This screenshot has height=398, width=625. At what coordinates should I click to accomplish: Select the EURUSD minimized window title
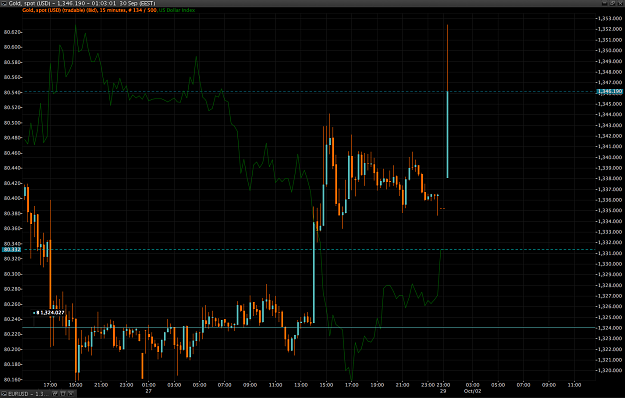click(28, 394)
